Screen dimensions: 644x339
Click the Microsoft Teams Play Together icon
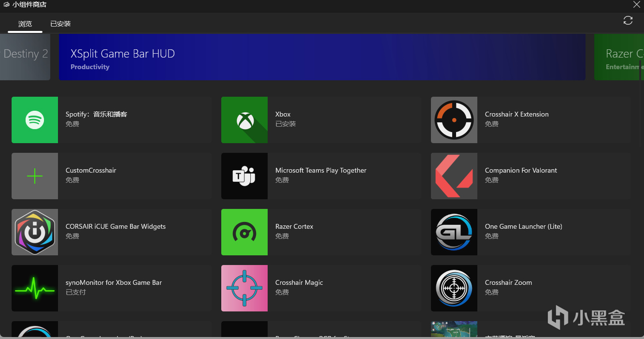(244, 176)
